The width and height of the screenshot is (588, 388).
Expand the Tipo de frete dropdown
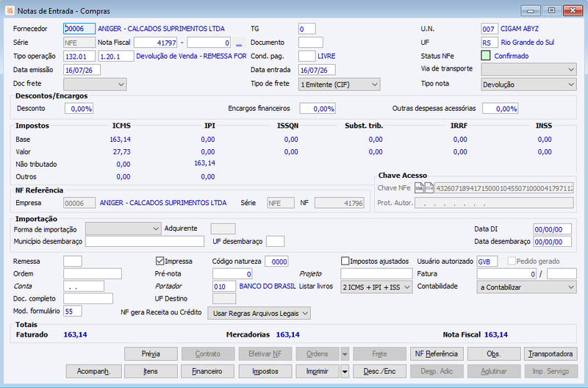click(x=340, y=85)
